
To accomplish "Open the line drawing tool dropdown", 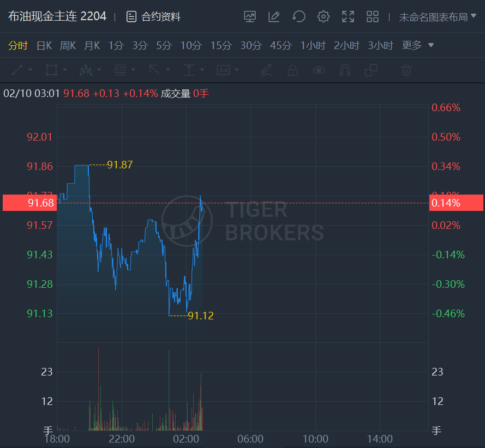I will pos(22,70).
